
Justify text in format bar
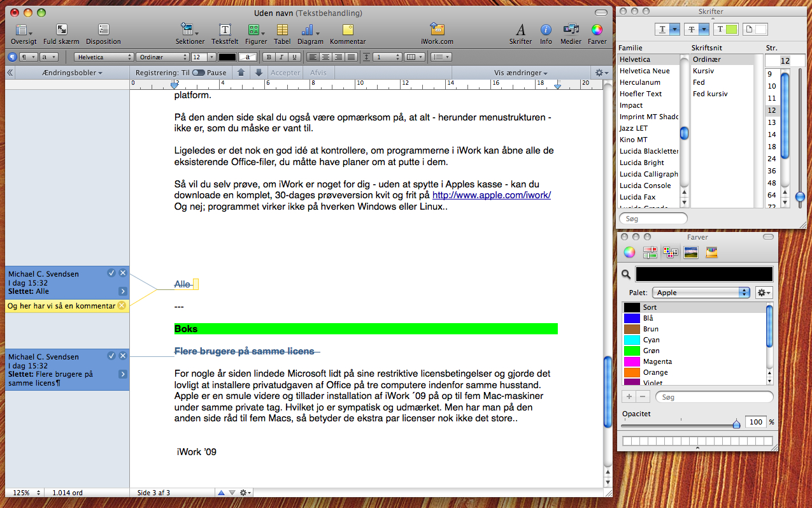click(x=352, y=57)
